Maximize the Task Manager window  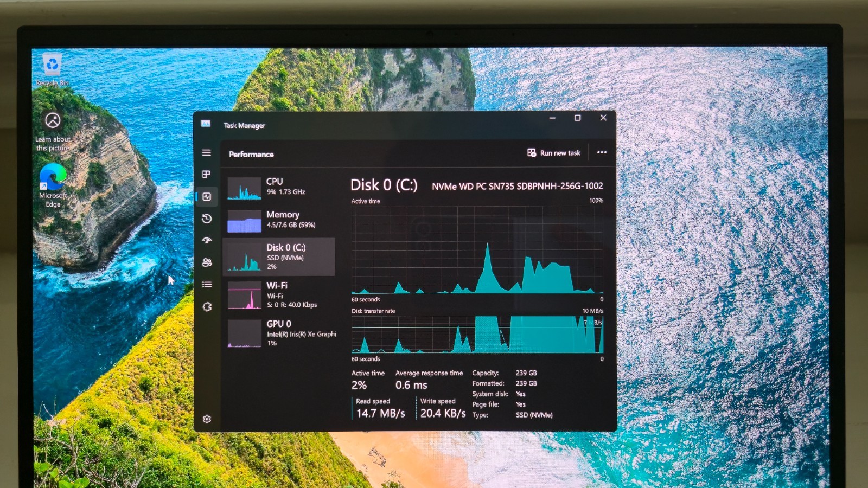pos(578,118)
